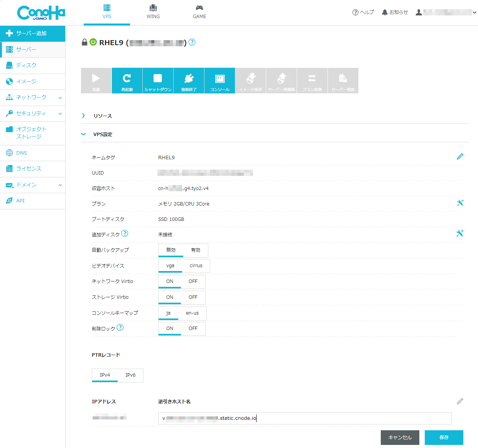
Task: Turn ストレージ Virtio OFF
Action: click(x=193, y=297)
